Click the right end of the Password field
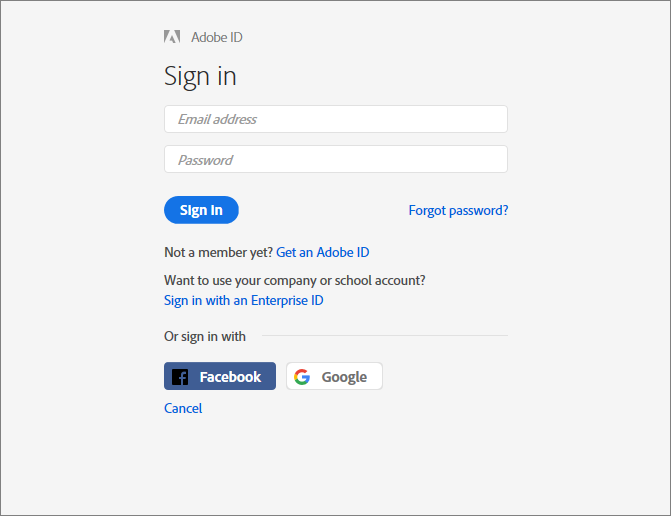Viewport: 671px width, 516px height. coord(495,160)
